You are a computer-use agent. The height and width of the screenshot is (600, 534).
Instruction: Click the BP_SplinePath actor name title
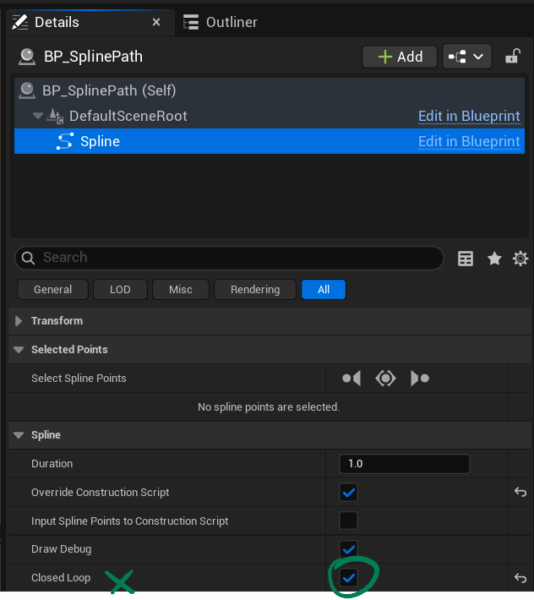[x=93, y=57]
